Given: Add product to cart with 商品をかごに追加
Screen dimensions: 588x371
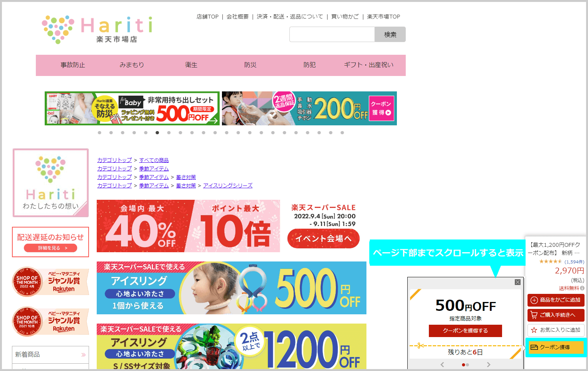Looking at the screenshot, I should tap(556, 300).
